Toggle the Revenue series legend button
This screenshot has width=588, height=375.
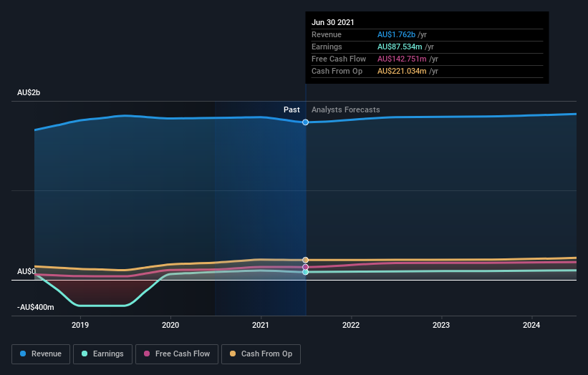point(41,354)
